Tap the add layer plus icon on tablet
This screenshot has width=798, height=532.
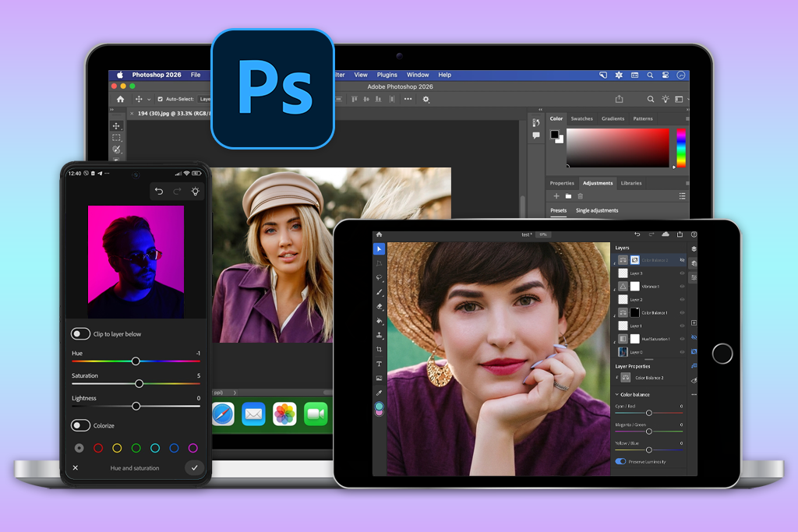694,323
